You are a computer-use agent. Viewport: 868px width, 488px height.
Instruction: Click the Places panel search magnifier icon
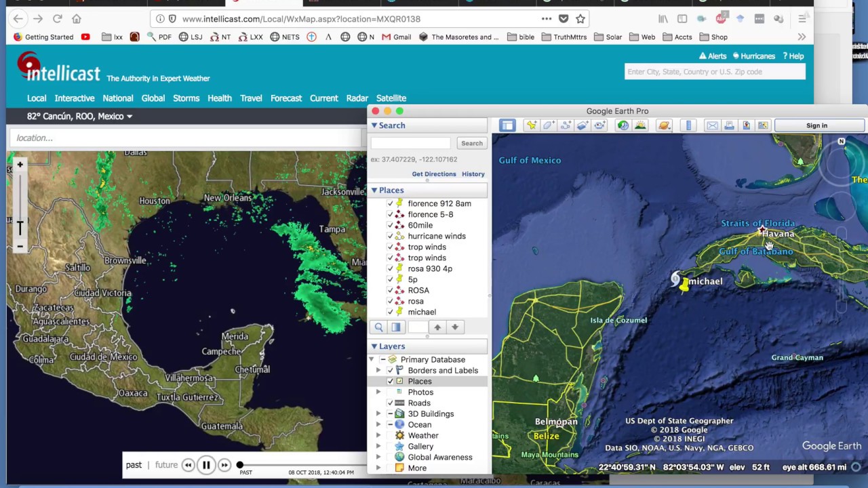click(378, 327)
